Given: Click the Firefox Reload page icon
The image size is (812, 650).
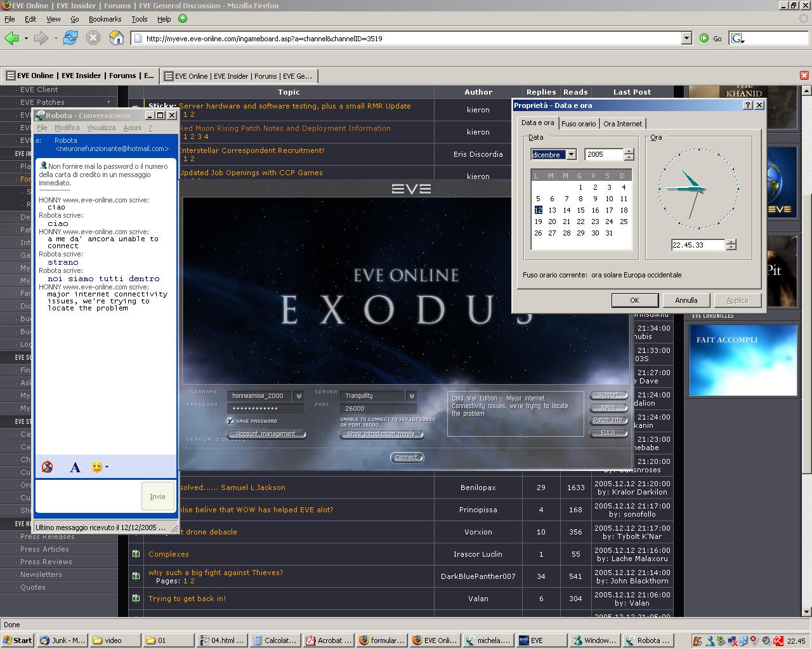Looking at the screenshot, I should (70, 38).
